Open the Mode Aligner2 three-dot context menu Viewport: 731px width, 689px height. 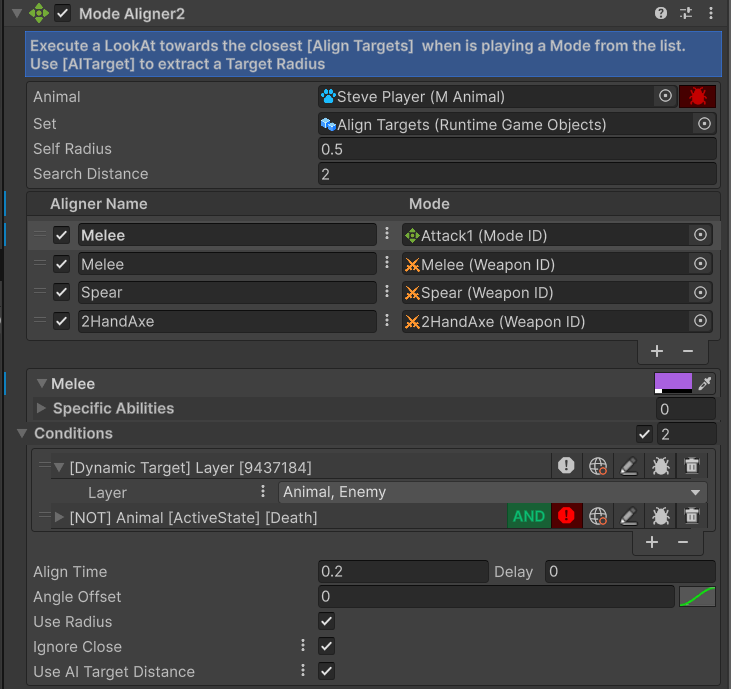click(711, 13)
